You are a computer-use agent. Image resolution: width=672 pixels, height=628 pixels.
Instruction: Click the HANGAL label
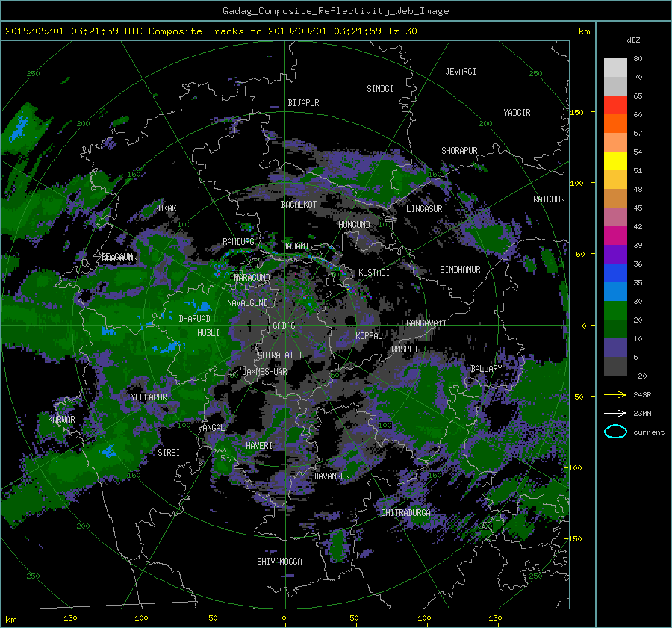211,428
